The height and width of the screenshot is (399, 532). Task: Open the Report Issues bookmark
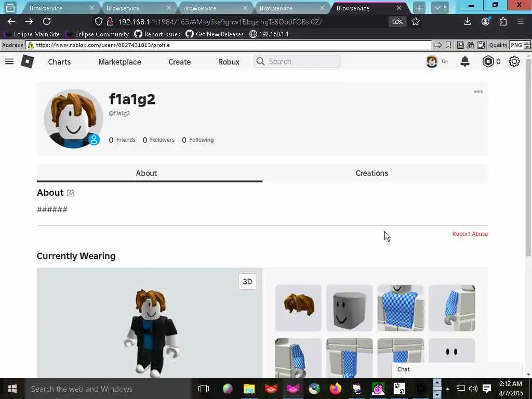click(x=157, y=34)
